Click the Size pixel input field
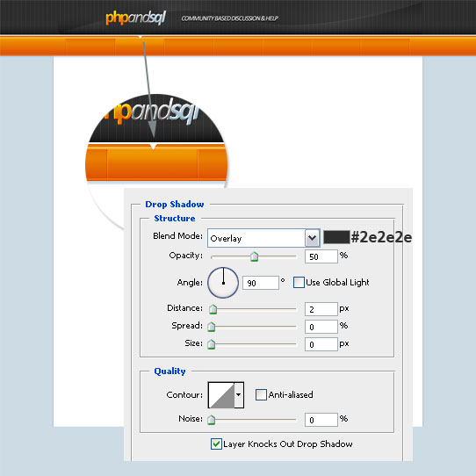 point(321,344)
